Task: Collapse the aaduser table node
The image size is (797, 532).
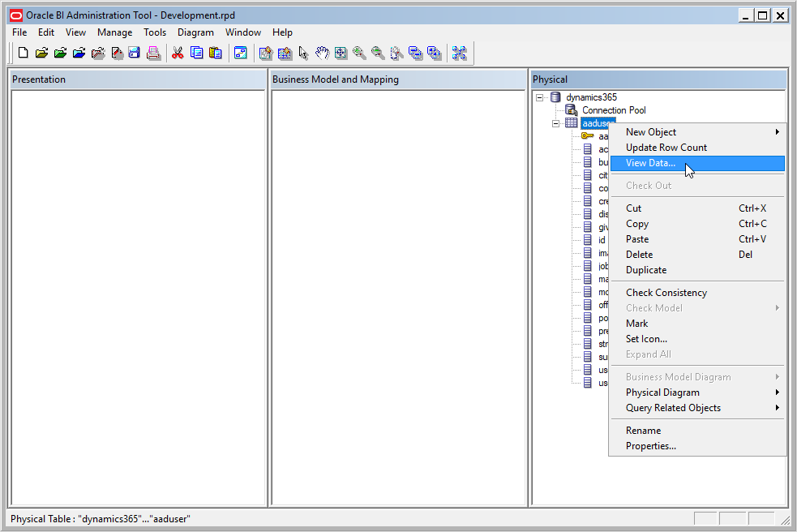Action: [x=556, y=123]
